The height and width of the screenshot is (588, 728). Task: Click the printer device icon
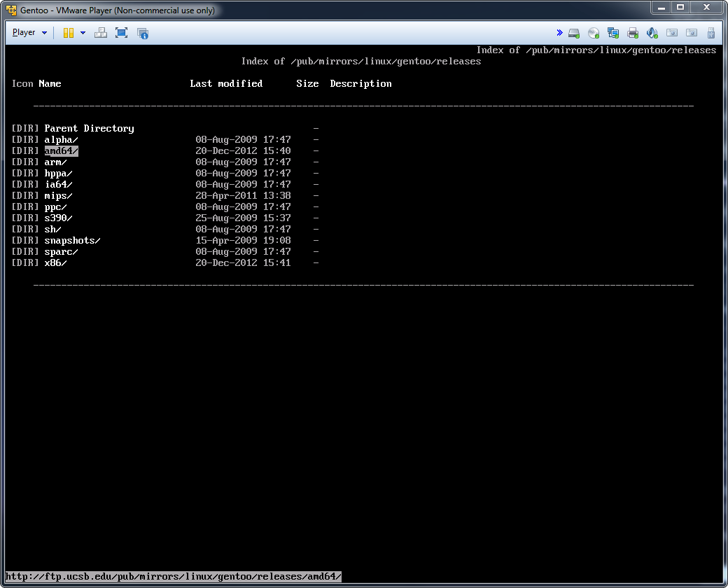pyautogui.click(x=633, y=33)
